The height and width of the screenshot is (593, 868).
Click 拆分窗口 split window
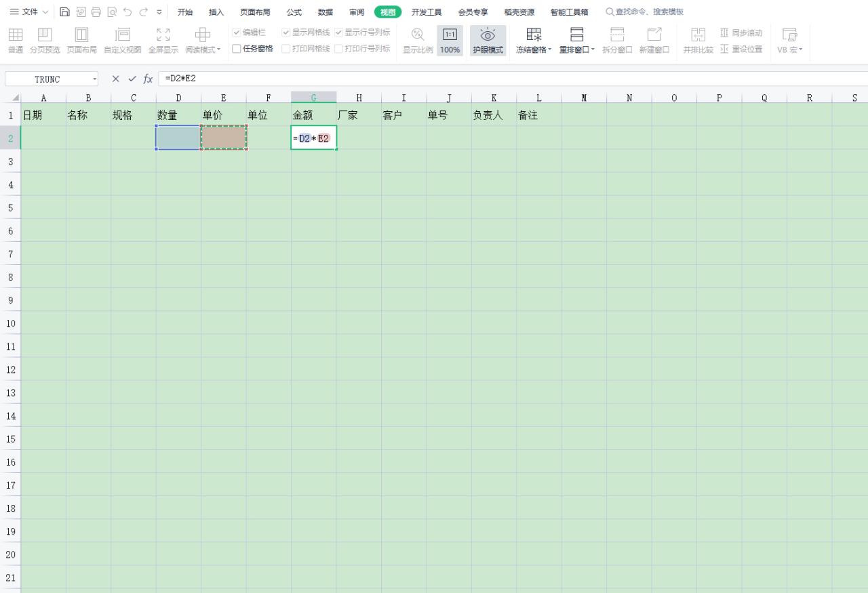tap(617, 41)
